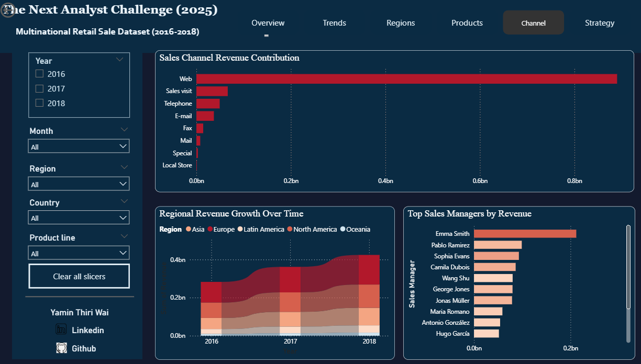Enable the 2017 year filter checkbox

39,88
